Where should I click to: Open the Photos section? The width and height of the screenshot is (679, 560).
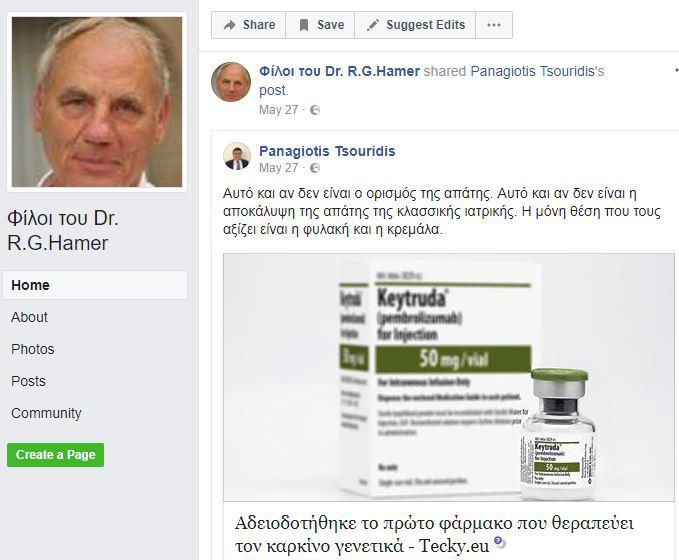coord(33,349)
